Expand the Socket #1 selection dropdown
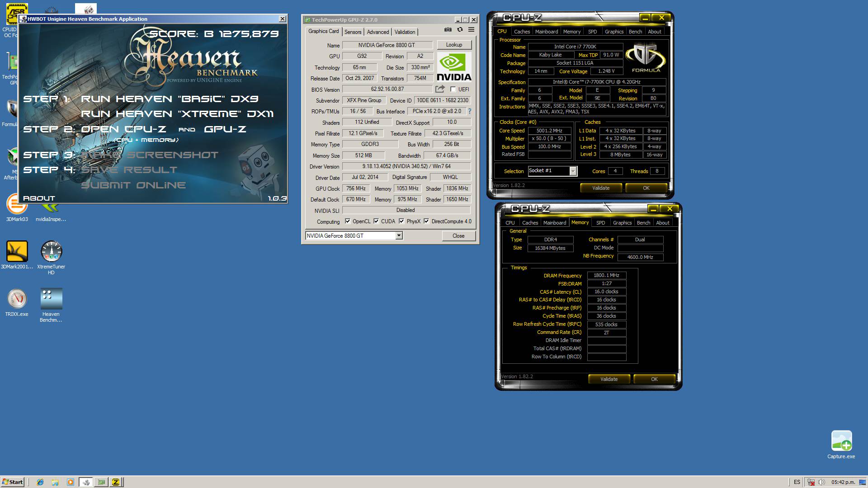This screenshot has width=868, height=488. tap(573, 171)
